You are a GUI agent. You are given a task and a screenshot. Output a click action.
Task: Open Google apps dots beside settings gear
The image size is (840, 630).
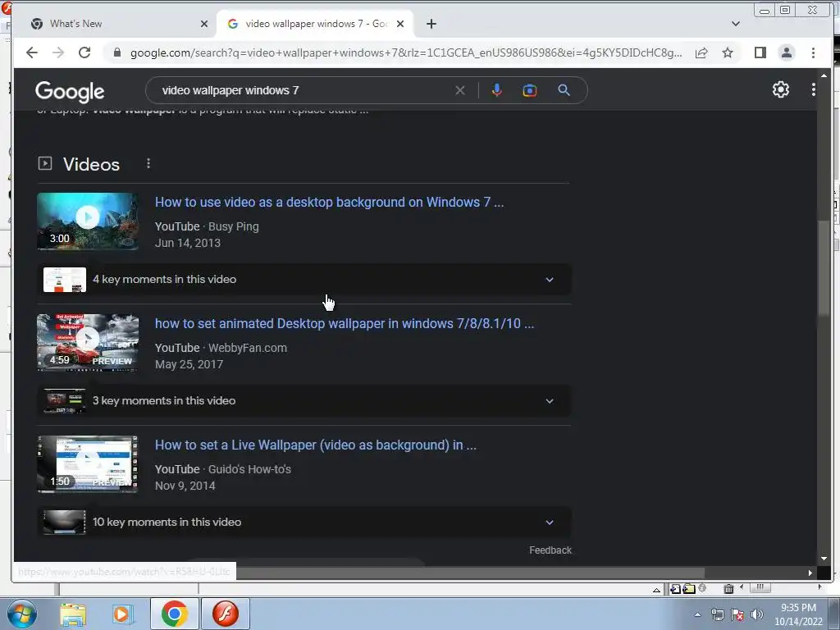(813, 89)
